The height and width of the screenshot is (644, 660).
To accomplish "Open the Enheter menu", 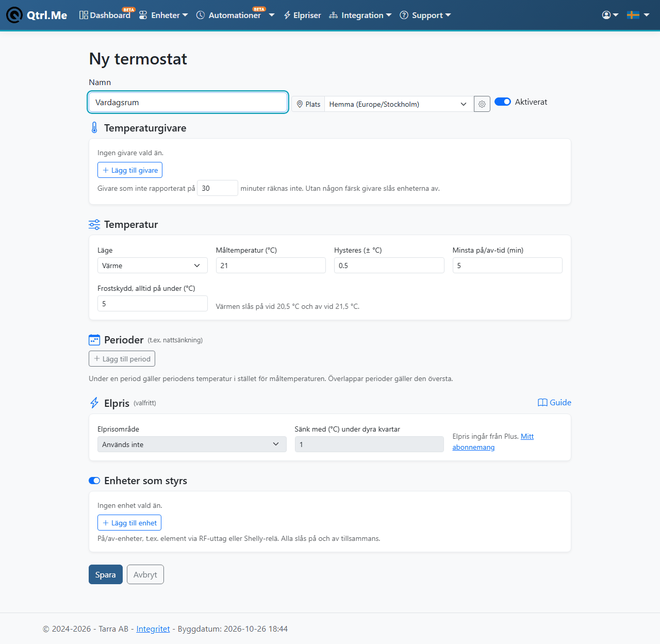I will tap(163, 15).
